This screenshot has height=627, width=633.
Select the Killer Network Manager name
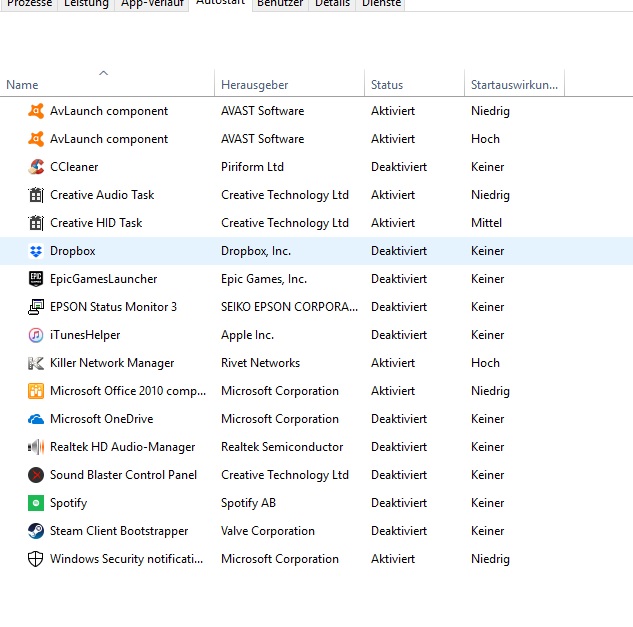click(x=112, y=363)
